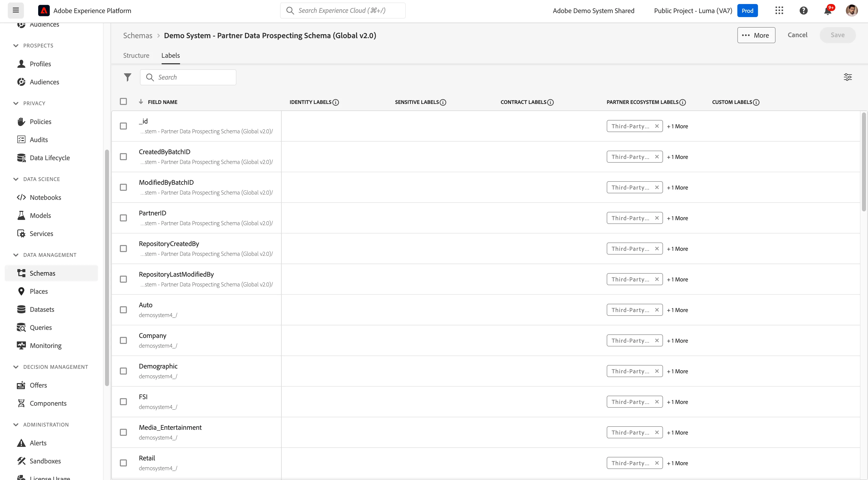
Task: Click the Adobe Experience Platform logo
Action: 44,11
